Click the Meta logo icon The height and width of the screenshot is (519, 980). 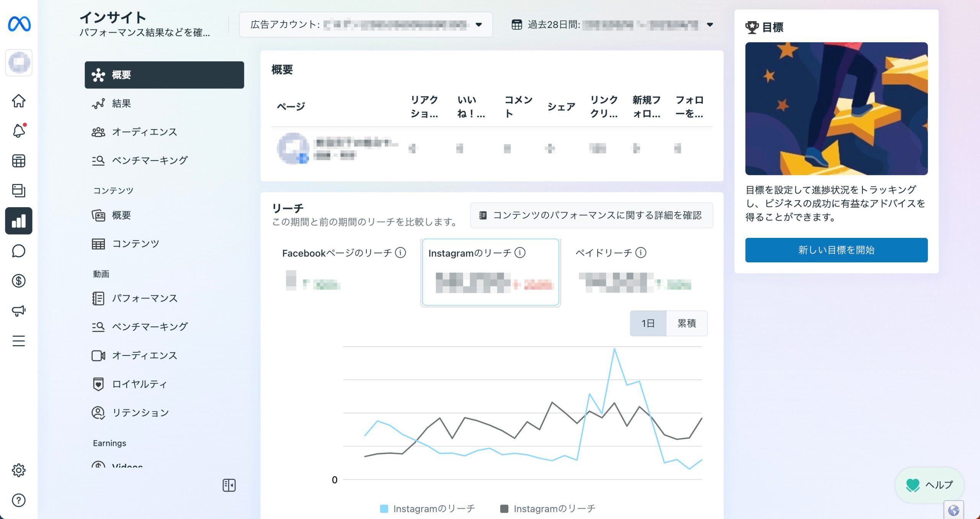pyautogui.click(x=19, y=24)
